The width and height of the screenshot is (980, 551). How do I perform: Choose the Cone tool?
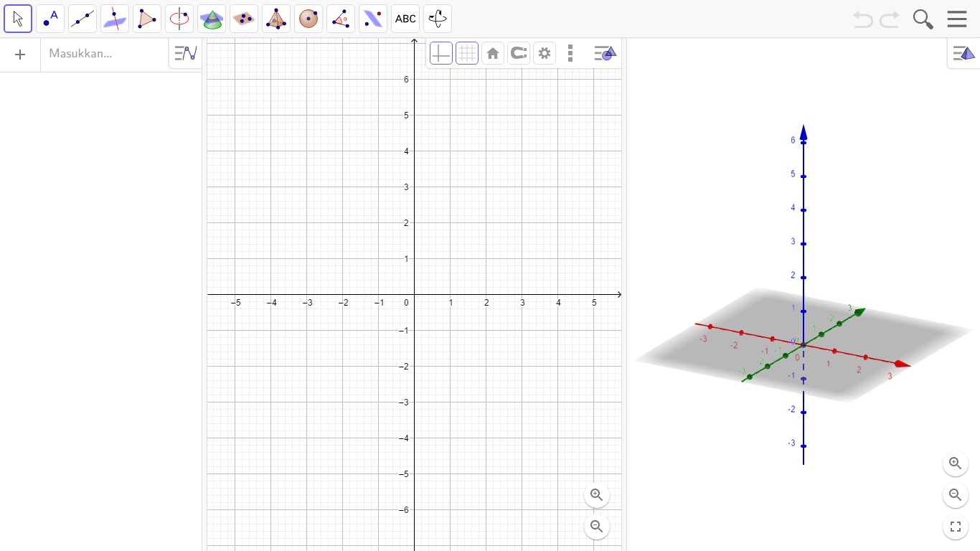pos(211,18)
